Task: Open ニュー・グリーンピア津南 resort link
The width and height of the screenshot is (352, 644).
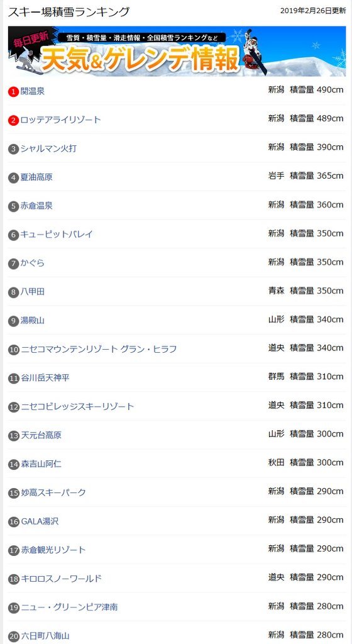Action: point(69,607)
